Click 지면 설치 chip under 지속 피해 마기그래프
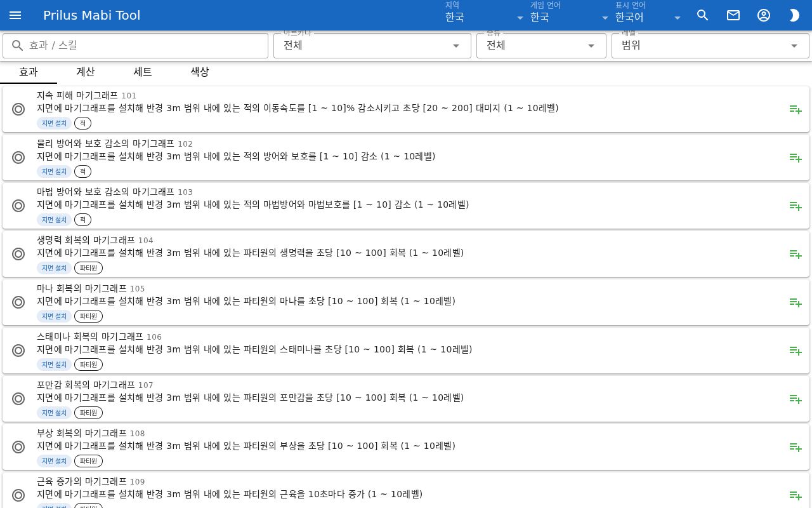 [x=54, y=123]
